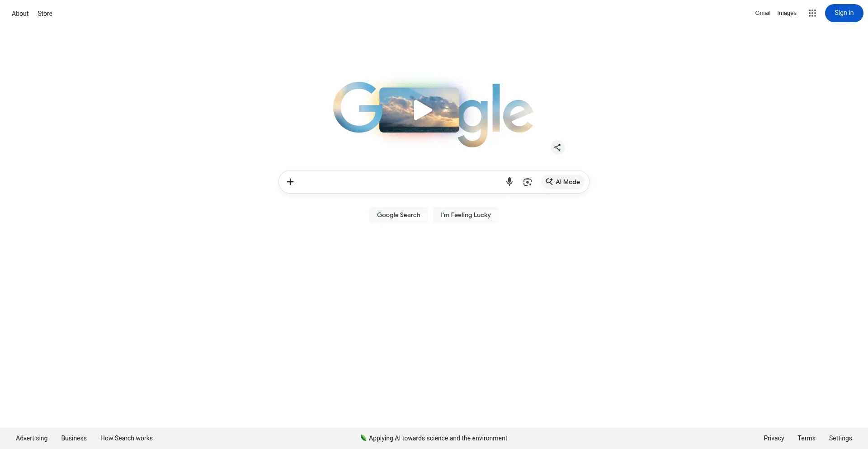
Task: Activate AI Mode in search bar
Action: click(x=563, y=182)
